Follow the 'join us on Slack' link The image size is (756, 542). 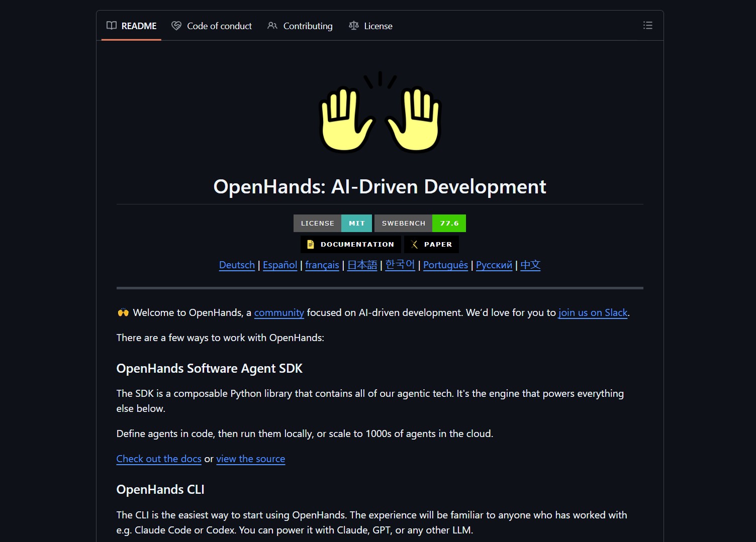(593, 313)
